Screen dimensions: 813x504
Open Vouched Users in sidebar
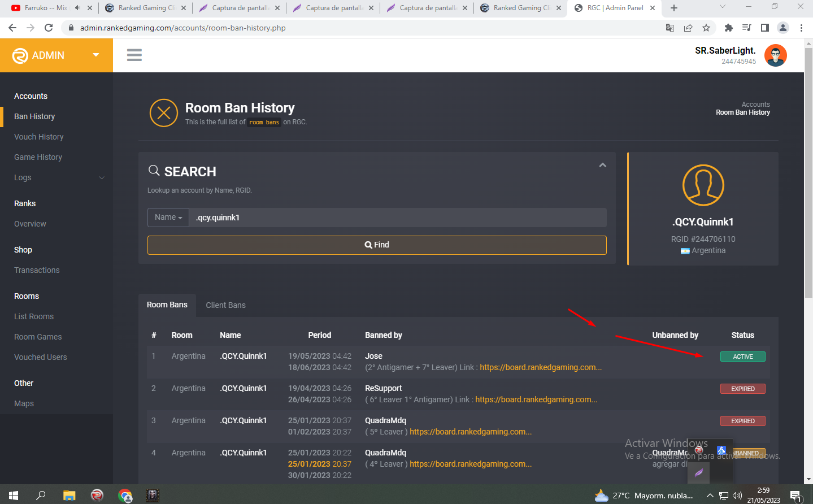click(x=41, y=357)
